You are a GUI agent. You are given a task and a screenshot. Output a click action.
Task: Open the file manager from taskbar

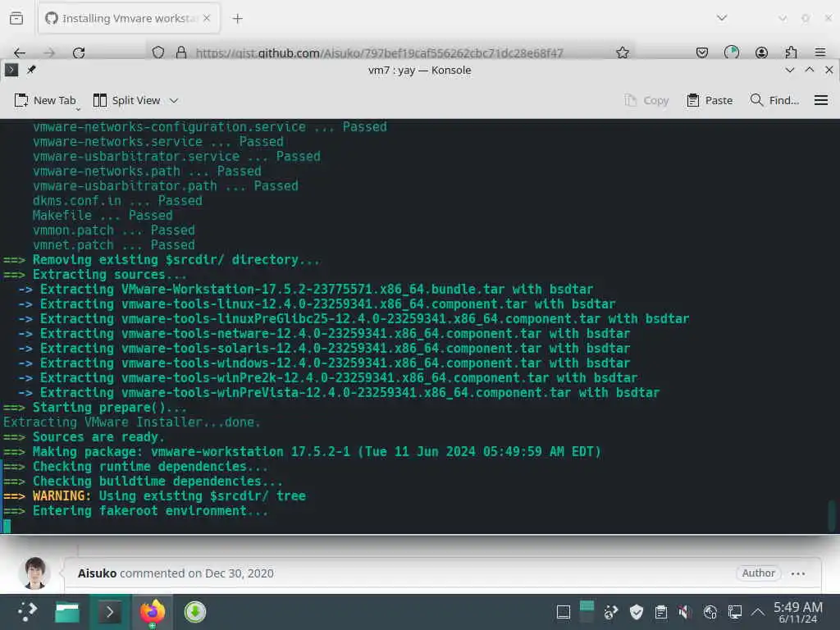click(67, 612)
